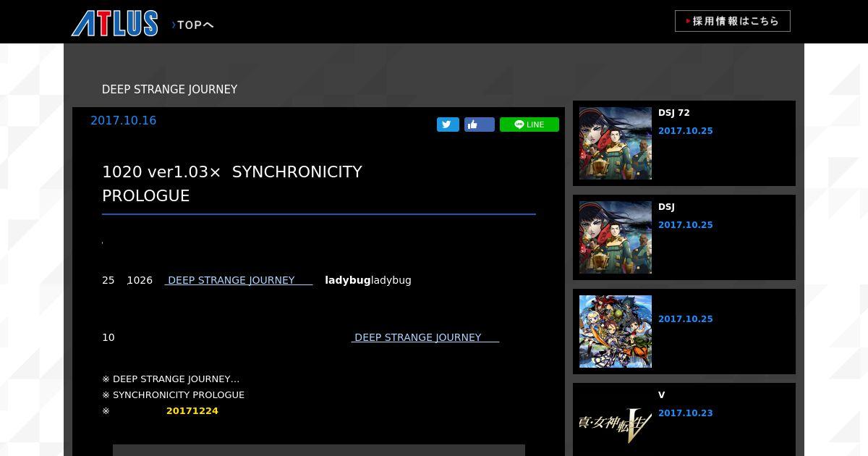Open the V sidebar article title
Screen dimensions: 868x456
coord(662,395)
